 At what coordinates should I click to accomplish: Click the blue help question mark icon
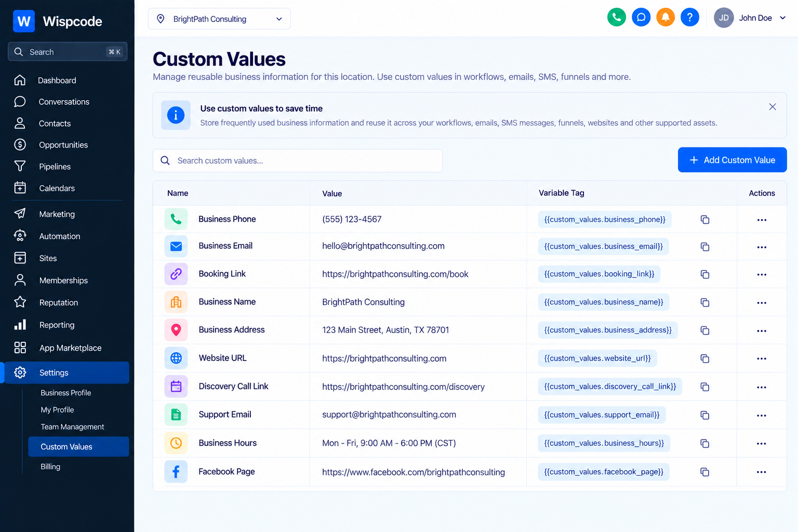690,17
